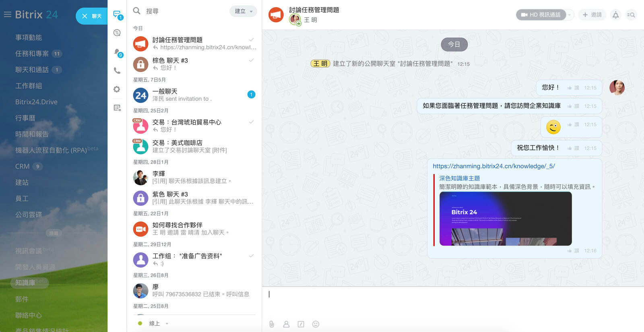Open 行事曆 in left menu
This screenshot has width=644, height=332.
[x=25, y=118]
